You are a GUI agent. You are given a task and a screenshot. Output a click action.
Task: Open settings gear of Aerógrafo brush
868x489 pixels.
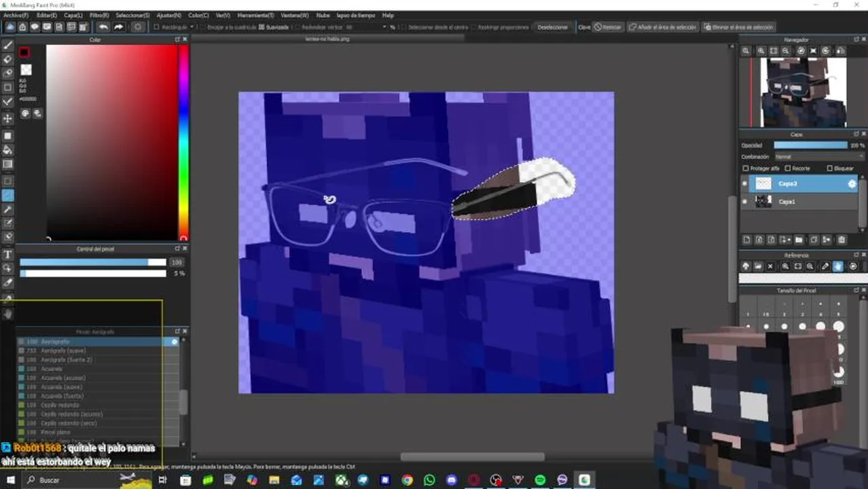pyautogui.click(x=175, y=342)
